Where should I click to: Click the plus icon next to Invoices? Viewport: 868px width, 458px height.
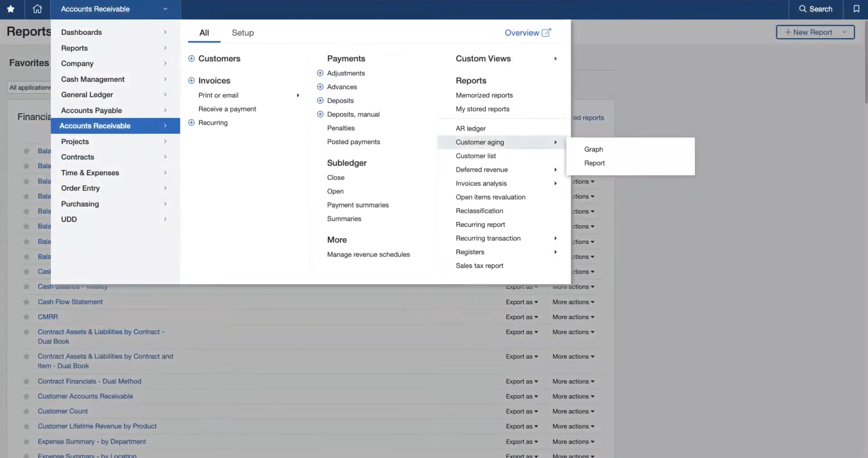191,81
